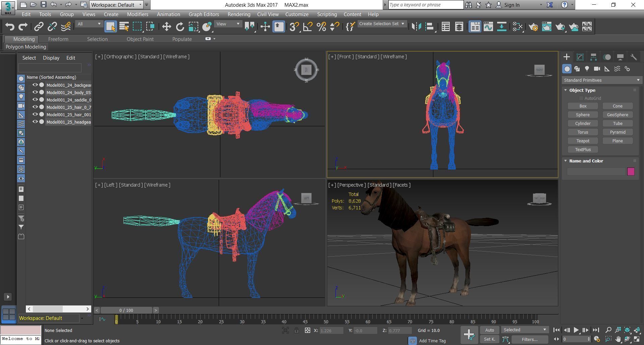644x345 pixels.
Task: Activate Unlink Selection tool
Action: click(x=52, y=26)
